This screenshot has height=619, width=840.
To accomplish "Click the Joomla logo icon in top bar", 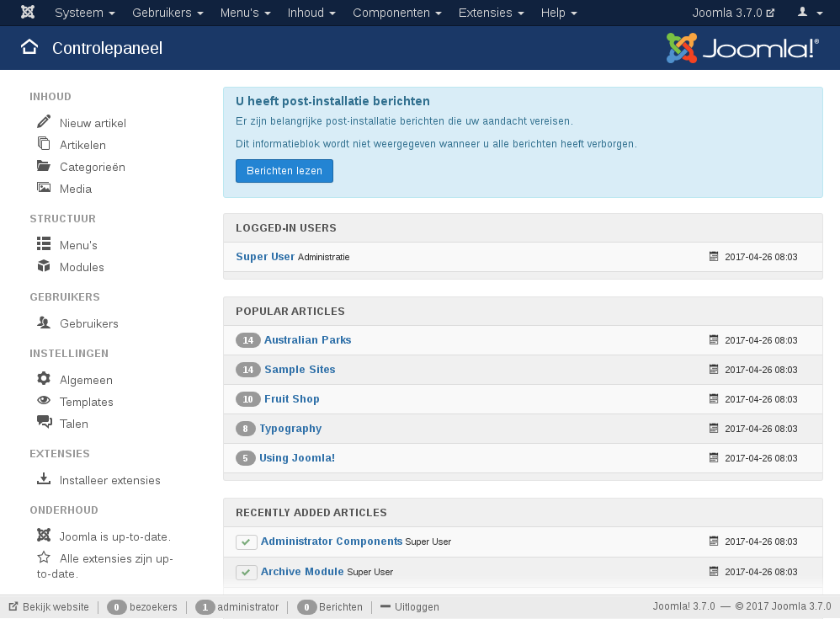I will tap(28, 13).
